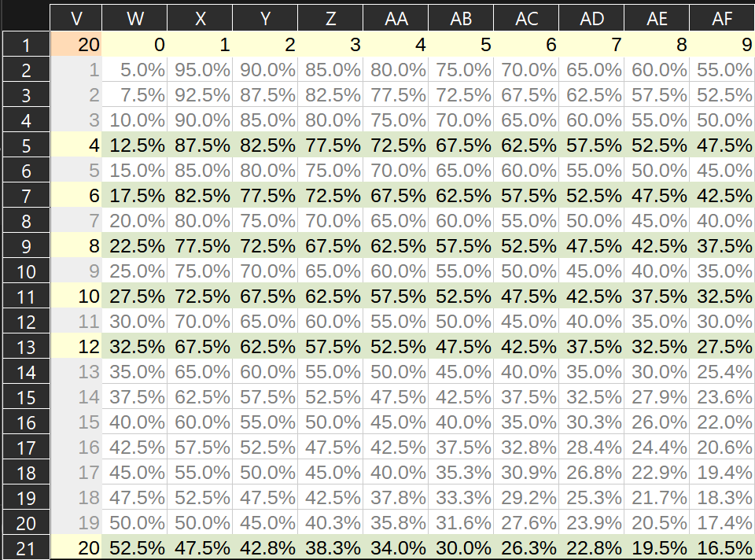Screen dimensions: 755x560
Task: Select cell AF21 showing 16.5%
Action: tap(722, 549)
